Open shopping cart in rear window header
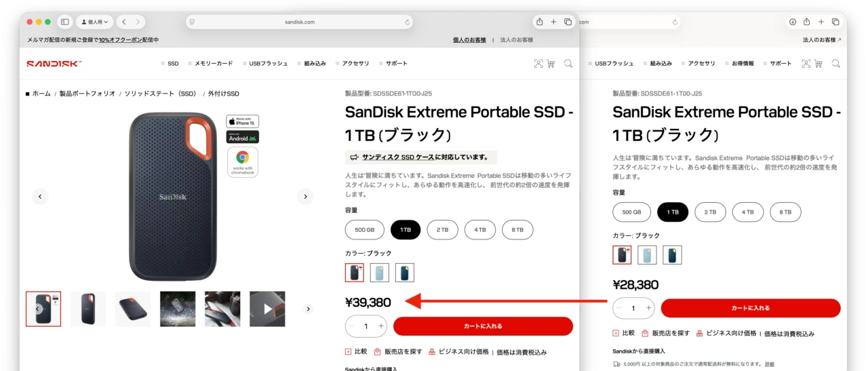This screenshot has height=371, width=868. pyautogui.click(x=818, y=63)
